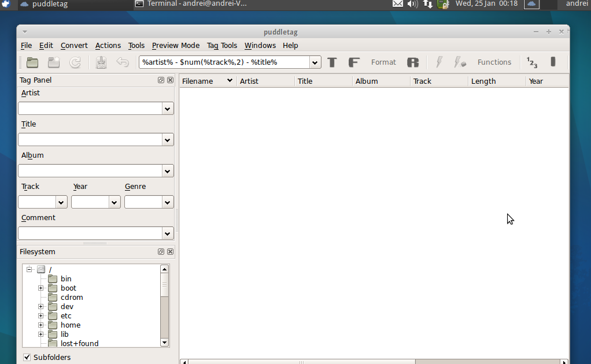Click the Format toolbar button
Viewport: 591px width, 364px height.
click(383, 62)
